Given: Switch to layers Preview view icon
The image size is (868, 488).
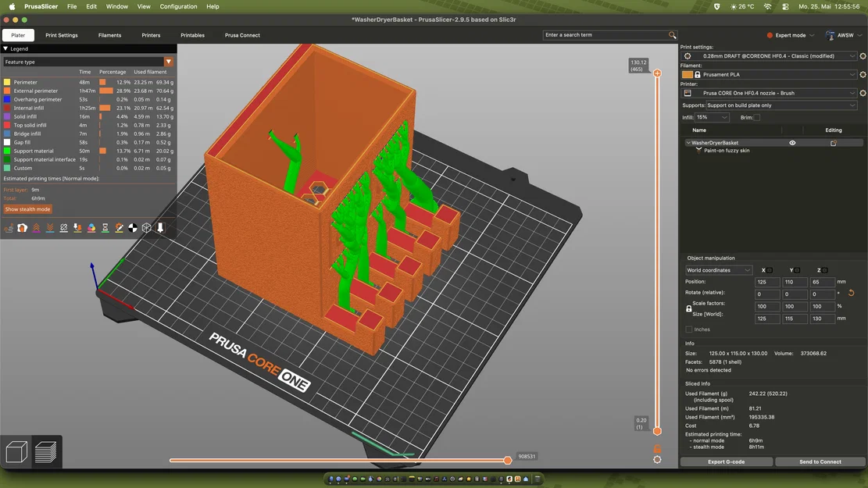Looking at the screenshot, I should pyautogui.click(x=46, y=452).
